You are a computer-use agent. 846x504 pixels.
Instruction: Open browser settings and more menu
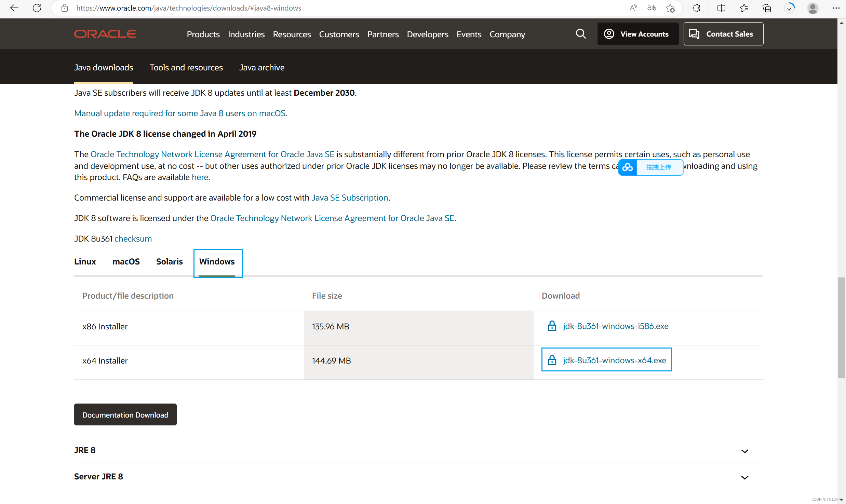pyautogui.click(x=836, y=8)
